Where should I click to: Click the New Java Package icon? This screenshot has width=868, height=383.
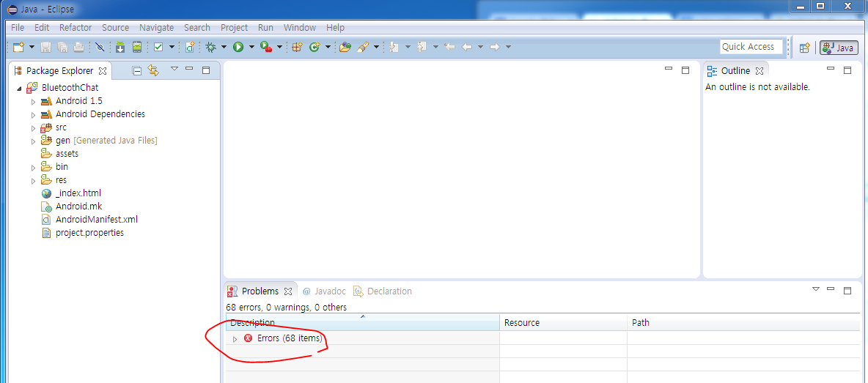point(297,48)
